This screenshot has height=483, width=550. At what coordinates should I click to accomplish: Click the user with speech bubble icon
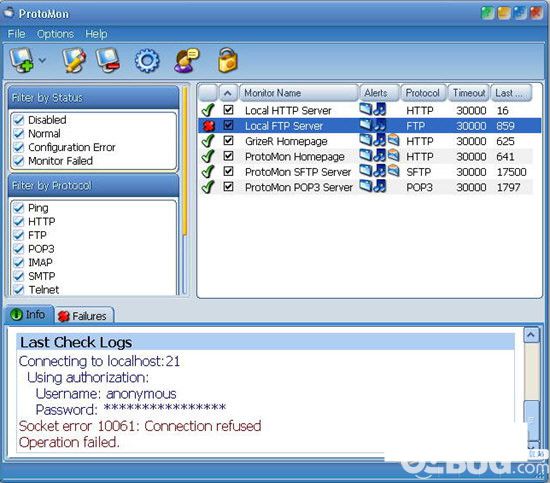click(186, 60)
